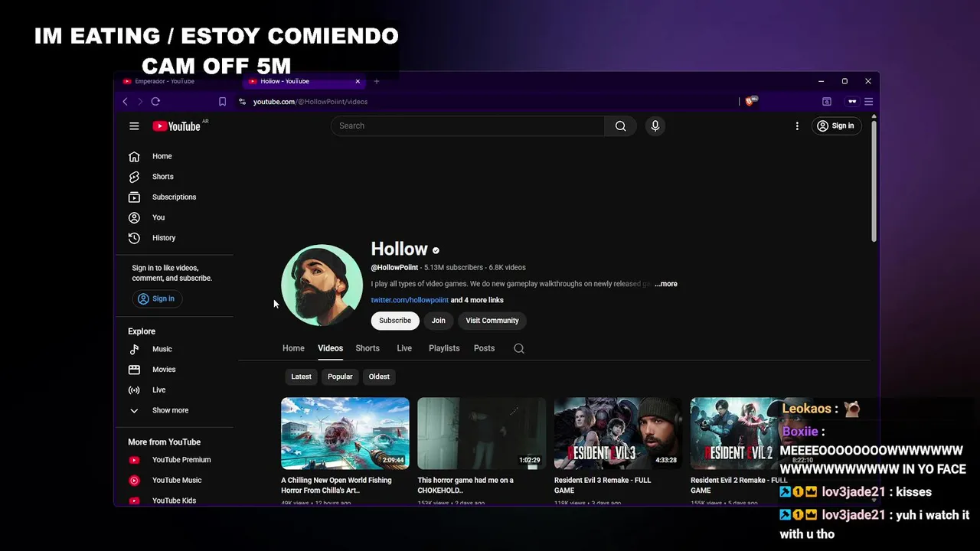This screenshot has width=980, height=551.
Task: Close the Hollow - YouTube tab
Action: tap(358, 81)
